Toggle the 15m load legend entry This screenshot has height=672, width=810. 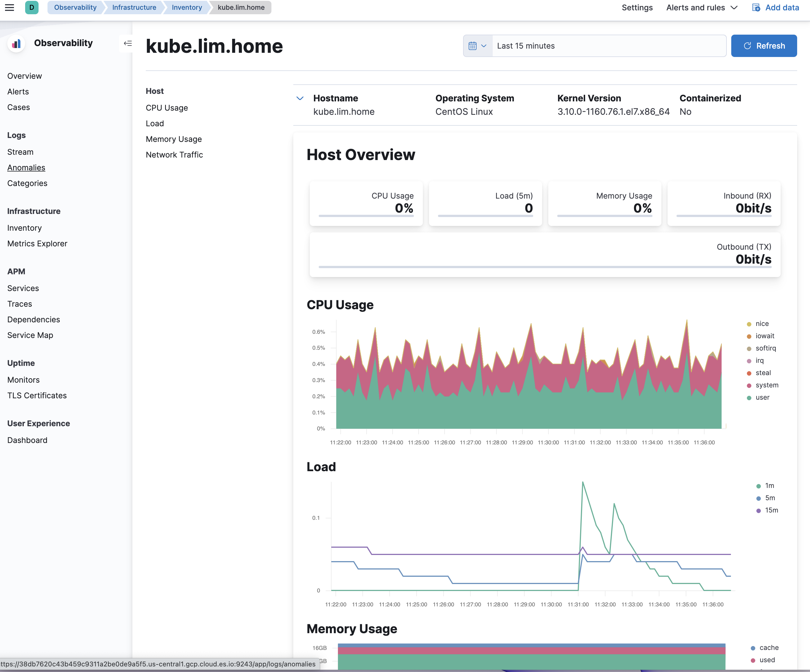coord(771,510)
